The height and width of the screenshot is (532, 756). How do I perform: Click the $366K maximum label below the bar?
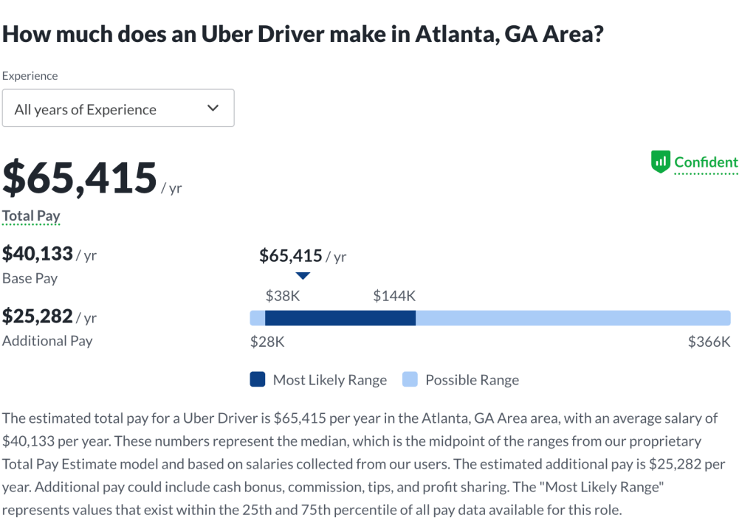click(709, 342)
